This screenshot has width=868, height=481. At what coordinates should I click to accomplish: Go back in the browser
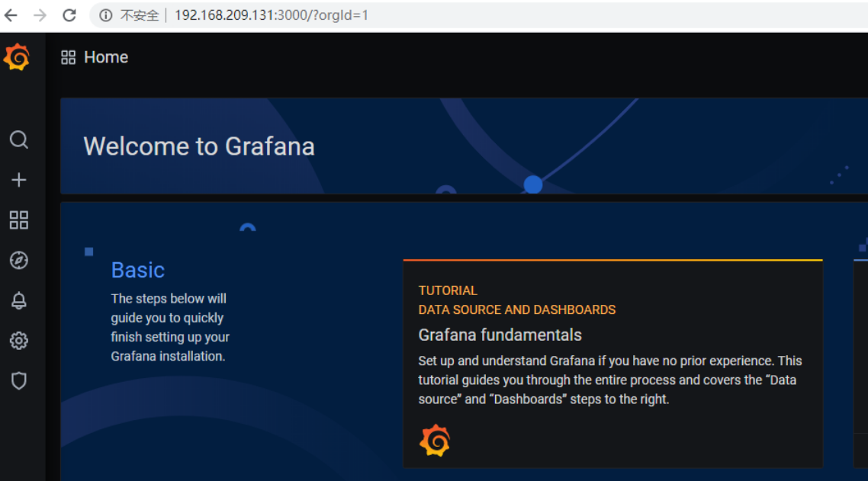[x=11, y=15]
